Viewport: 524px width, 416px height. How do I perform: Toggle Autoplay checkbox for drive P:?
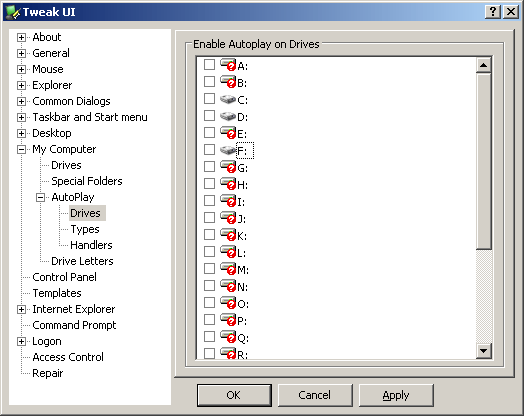click(x=209, y=320)
